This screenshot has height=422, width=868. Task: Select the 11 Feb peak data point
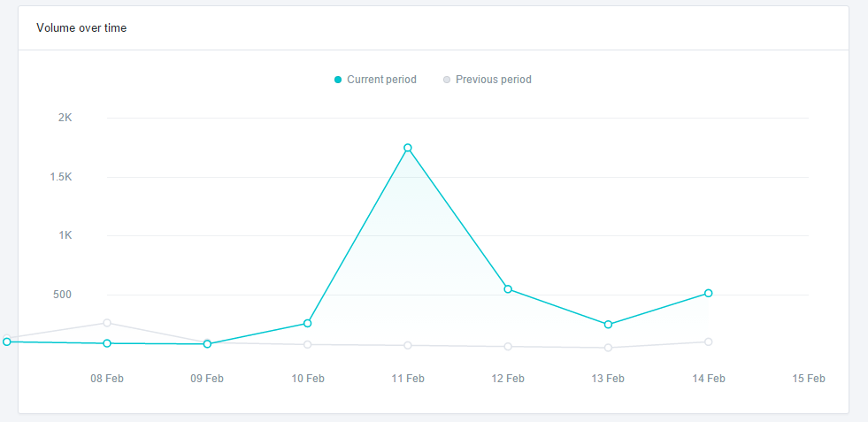pos(408,148)
